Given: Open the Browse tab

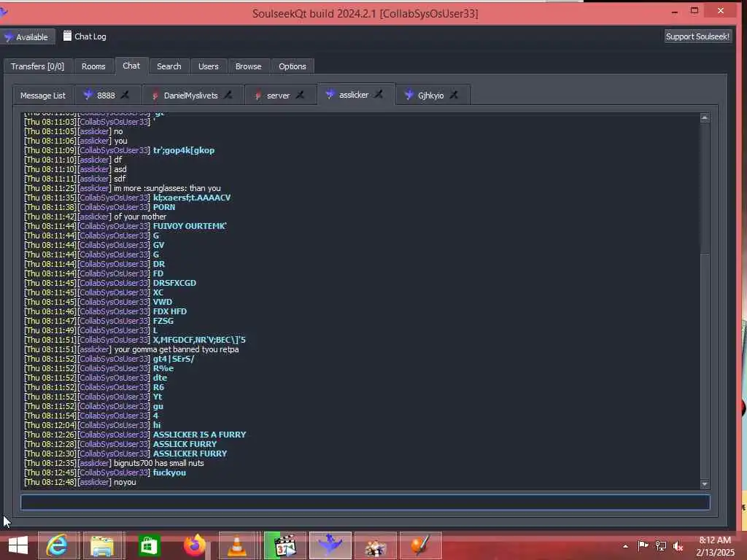Looking at the screenshot, I should click(248, 66).
